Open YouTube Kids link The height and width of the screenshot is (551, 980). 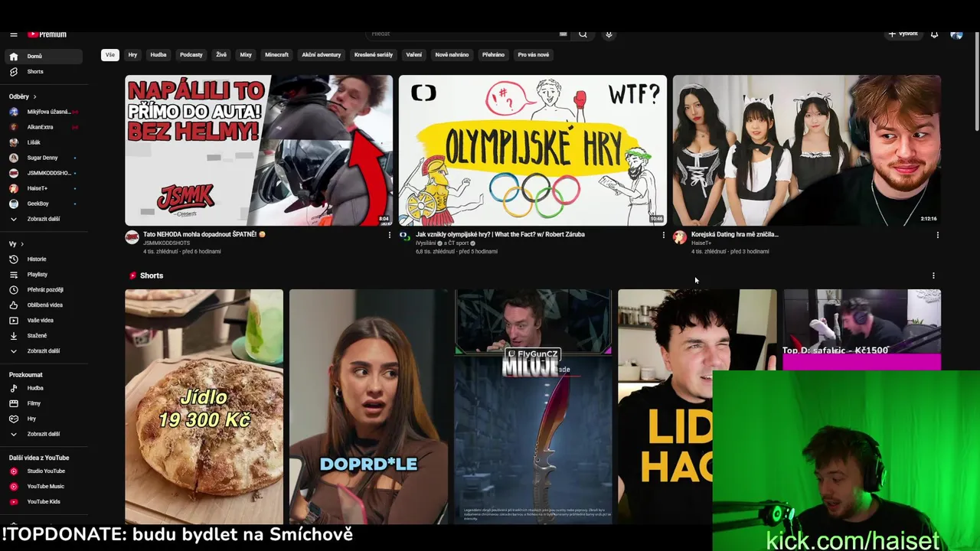(x=43, y=501)
